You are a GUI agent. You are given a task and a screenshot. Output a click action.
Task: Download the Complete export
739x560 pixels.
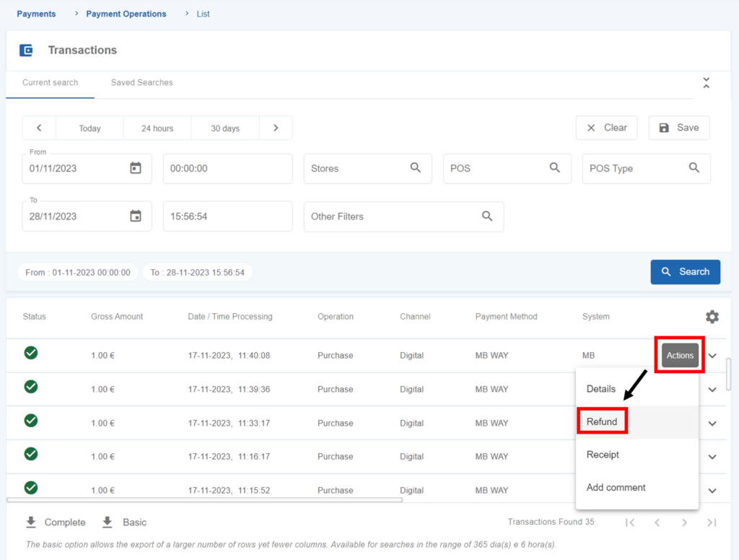coord(56,522)
